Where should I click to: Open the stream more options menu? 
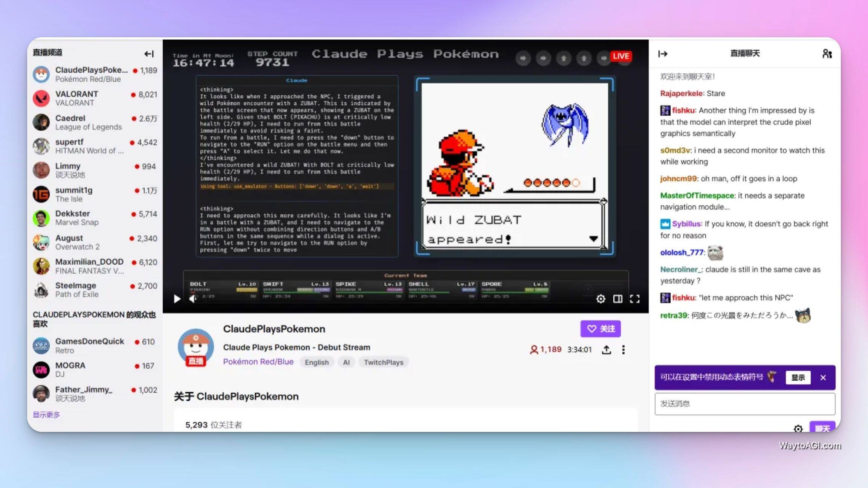[x=623, y=350]
